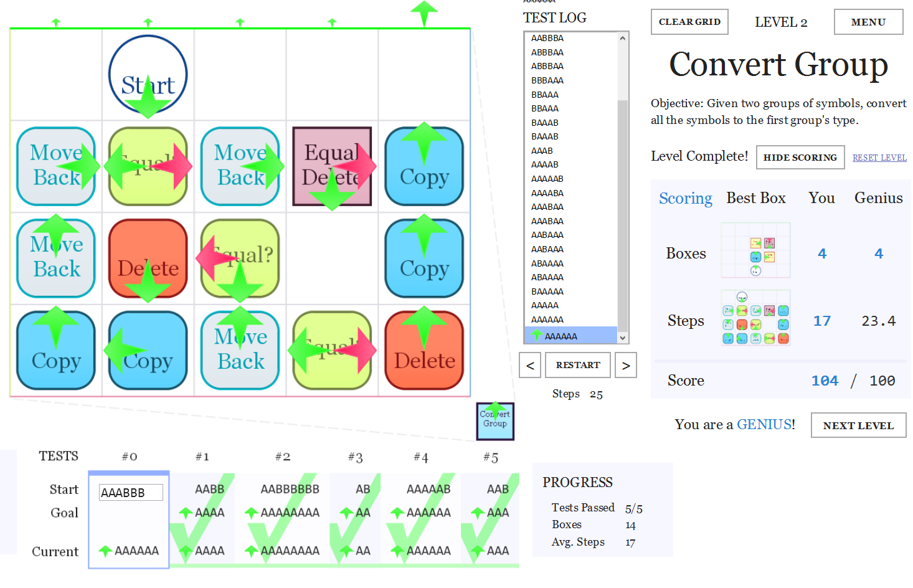Click the RESET LEVEL link
913x588 pixels.
[x=879, y=158]
